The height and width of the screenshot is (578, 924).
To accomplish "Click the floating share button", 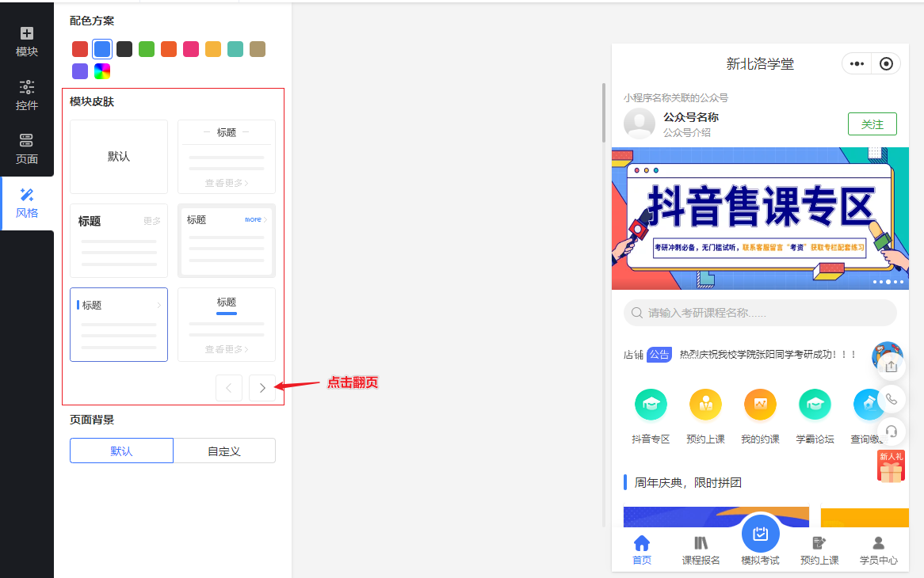I will [x=891, y=367].
